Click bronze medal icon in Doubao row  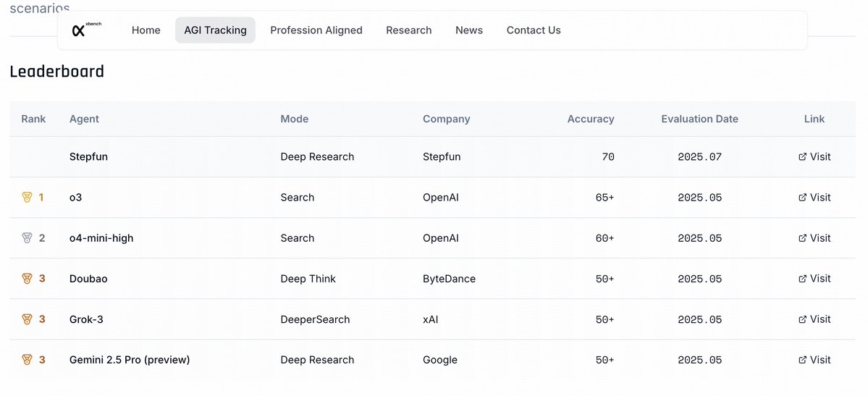point(27,279)
